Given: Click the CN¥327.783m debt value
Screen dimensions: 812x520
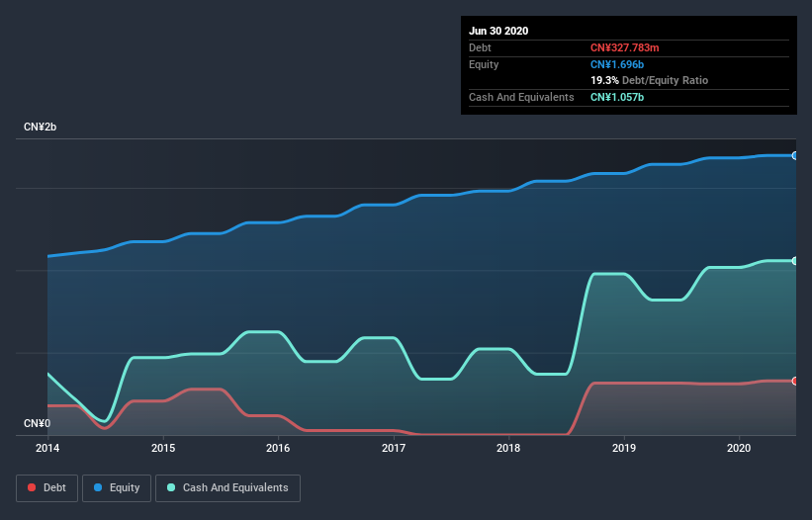Looking at the screenshot, I should (624, 48).
